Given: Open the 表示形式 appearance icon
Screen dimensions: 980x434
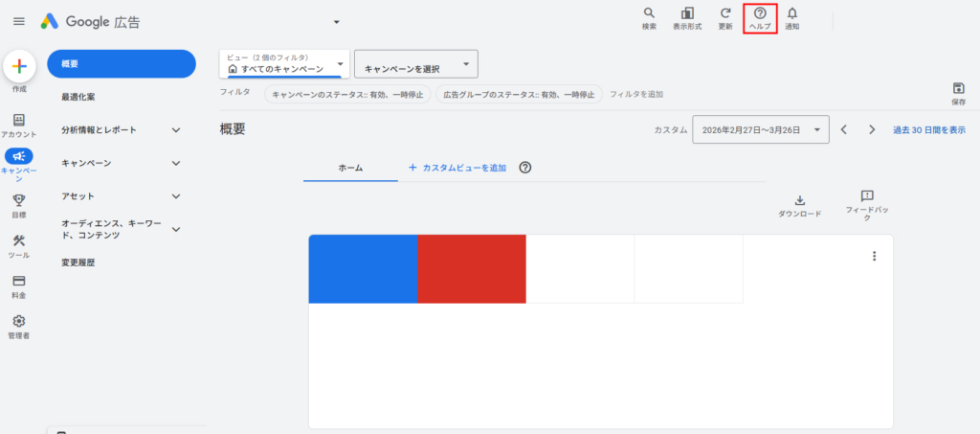Looking at the screenshot, I should (686, 14).
